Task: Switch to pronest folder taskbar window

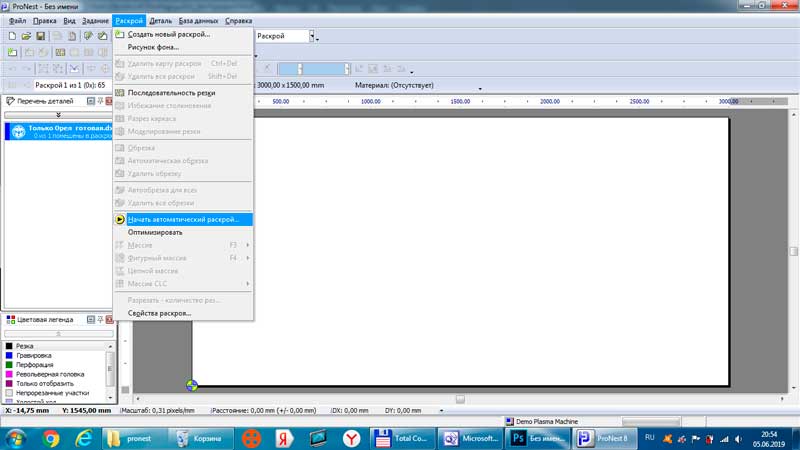Action: (x=133, y=438)
